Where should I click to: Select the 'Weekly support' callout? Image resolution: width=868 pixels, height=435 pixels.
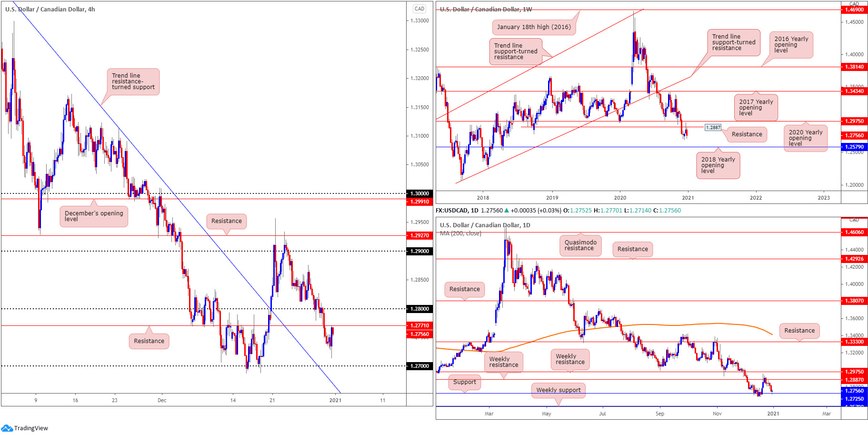tap(559, 390)
